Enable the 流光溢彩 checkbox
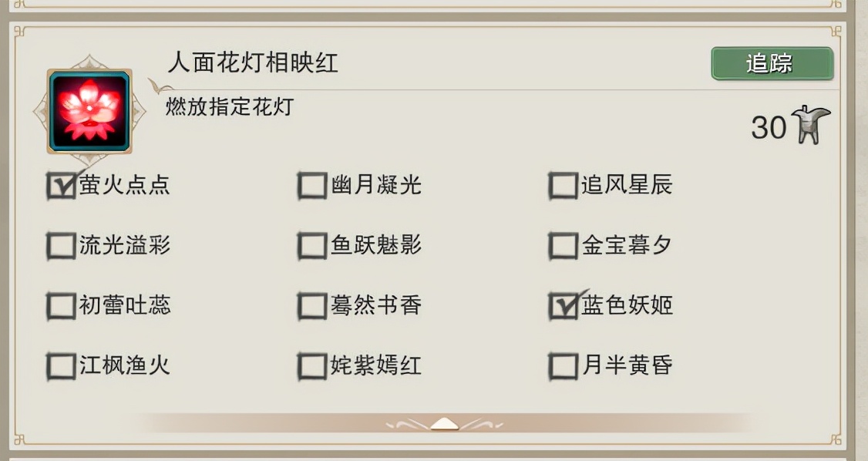The width and height of the screenshot is (868, 461). click(61, 246)
